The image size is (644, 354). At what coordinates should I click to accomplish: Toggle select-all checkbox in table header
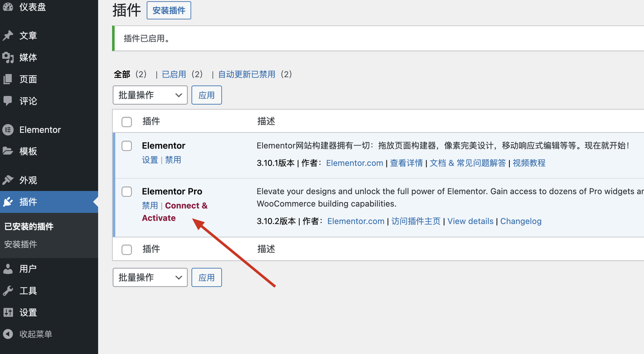127,122
